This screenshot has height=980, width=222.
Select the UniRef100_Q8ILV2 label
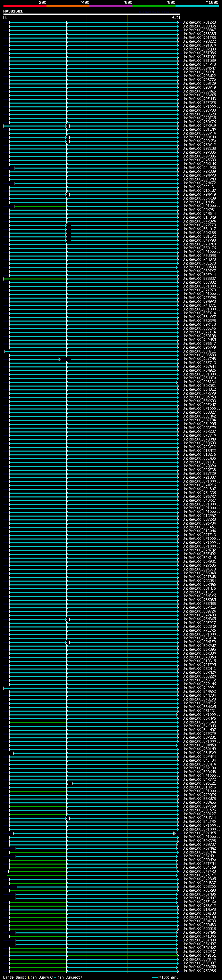tap(199, 237)
